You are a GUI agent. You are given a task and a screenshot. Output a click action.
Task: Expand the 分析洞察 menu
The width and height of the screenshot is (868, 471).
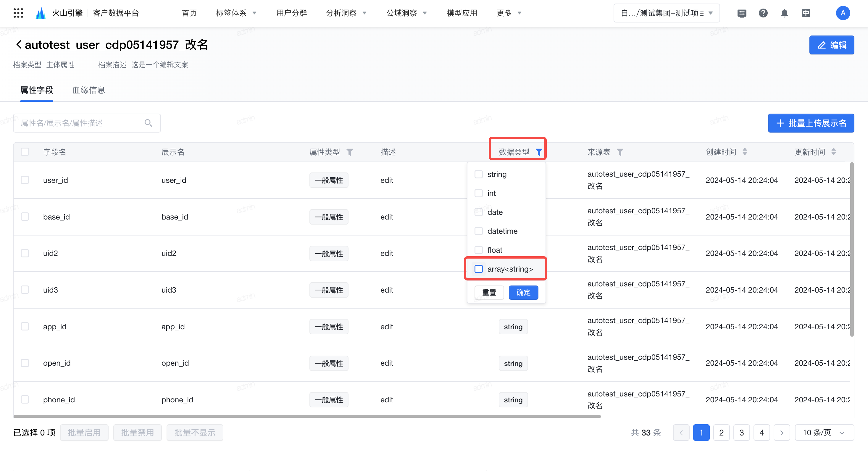(x=346, y=13)
